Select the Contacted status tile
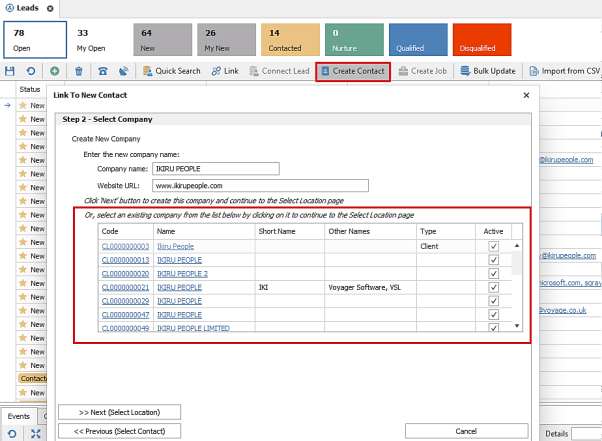Viewport: 602px width, 441px height. coord(290,40)
